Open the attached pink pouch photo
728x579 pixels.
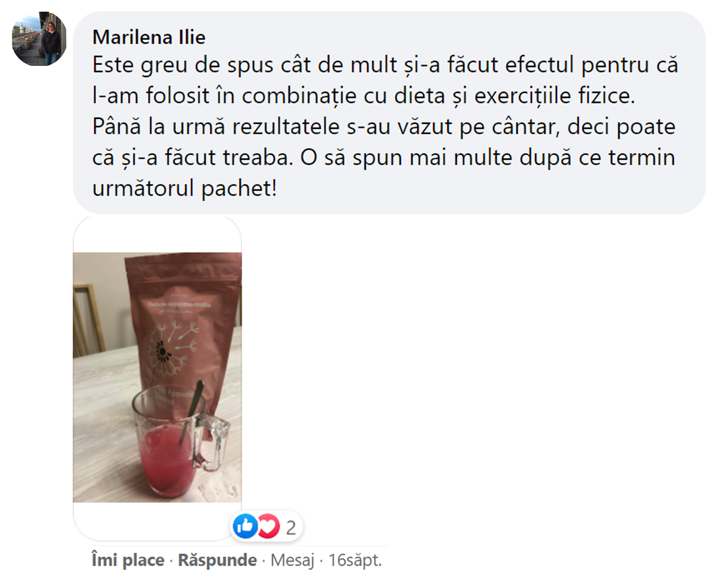pyautogui.click(x=157, y=377)
